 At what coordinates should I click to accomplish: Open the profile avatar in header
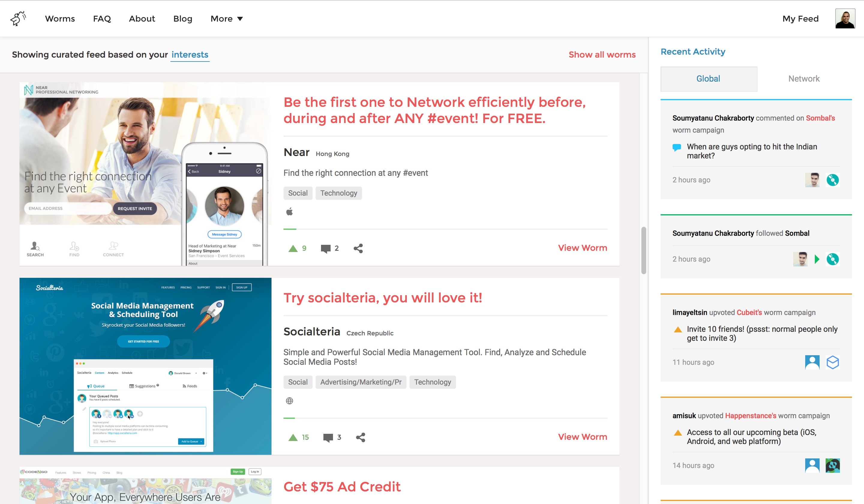tap(845, 19)
